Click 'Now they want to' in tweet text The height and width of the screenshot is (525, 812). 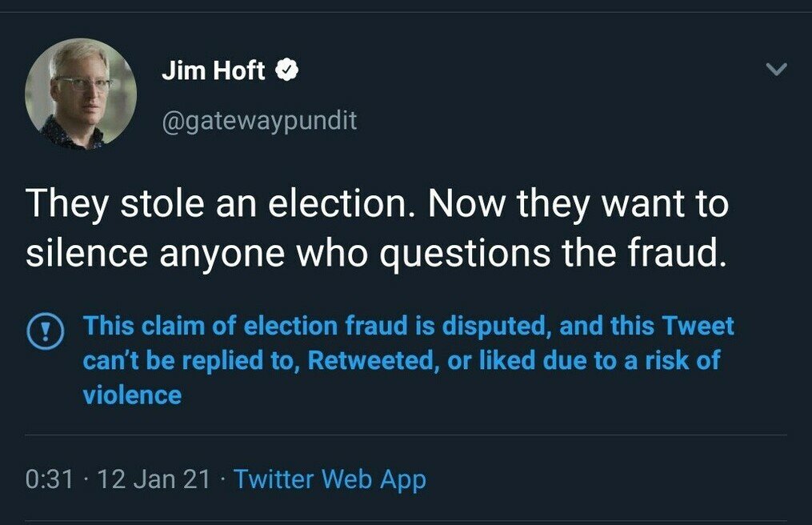point(578,203)
